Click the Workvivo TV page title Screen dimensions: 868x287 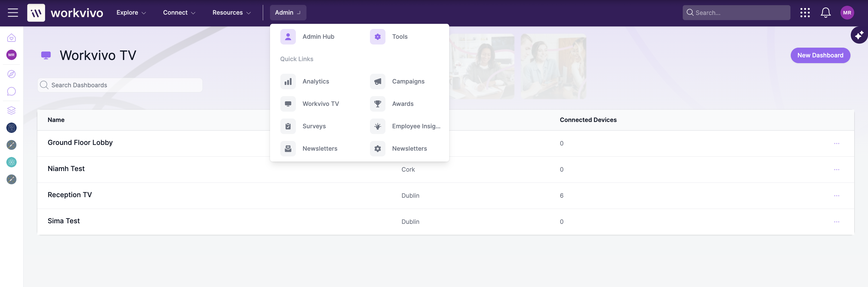(x=98, y=55)
